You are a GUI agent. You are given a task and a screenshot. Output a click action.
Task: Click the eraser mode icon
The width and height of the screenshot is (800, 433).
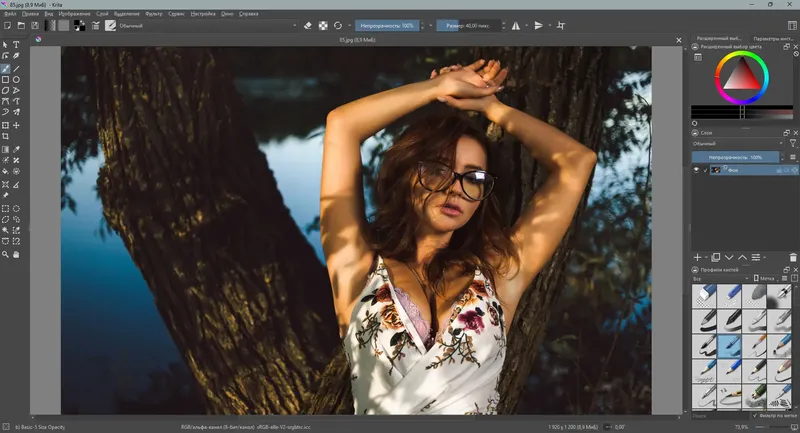(x=308, y=25)
